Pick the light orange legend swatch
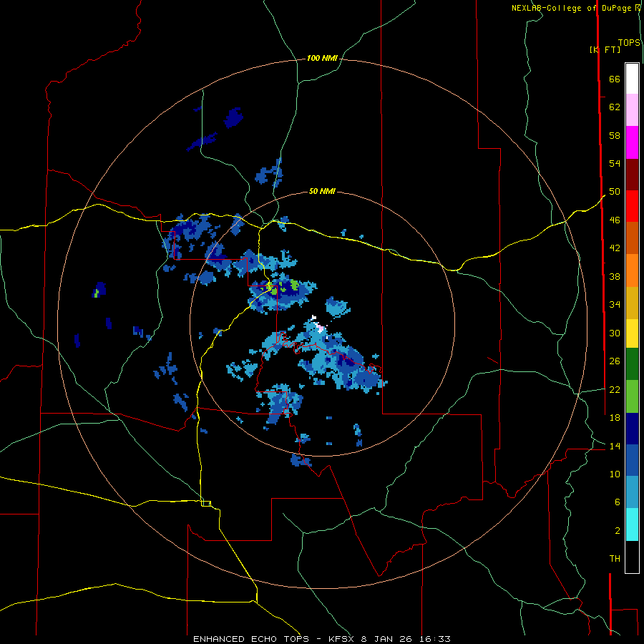This screenshot has height=644, width=644. tap(632, 270)
